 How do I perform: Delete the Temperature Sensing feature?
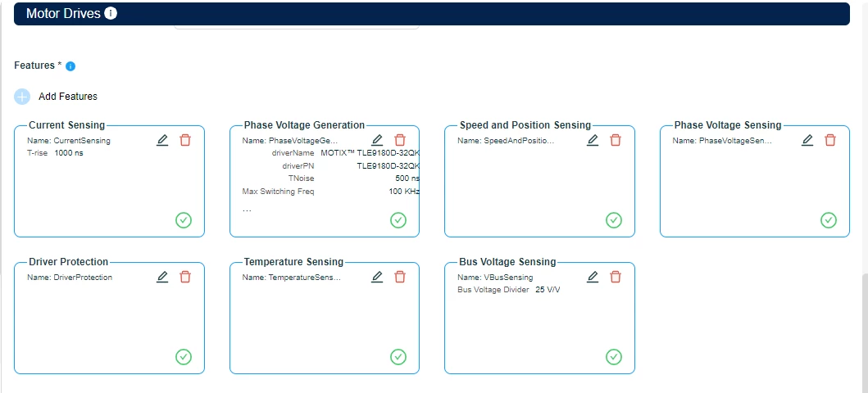[400, 277]
